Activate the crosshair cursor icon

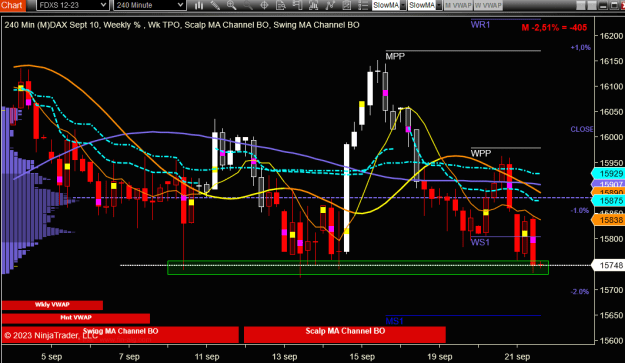pyautogui.click(x=264, y=5)
